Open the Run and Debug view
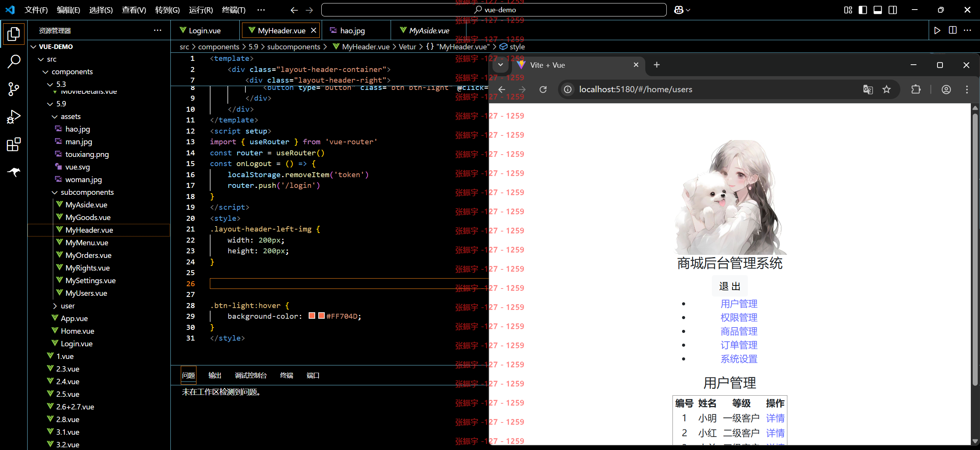The width and height of the screenshot is (980, 450). (x=14, y=117)
